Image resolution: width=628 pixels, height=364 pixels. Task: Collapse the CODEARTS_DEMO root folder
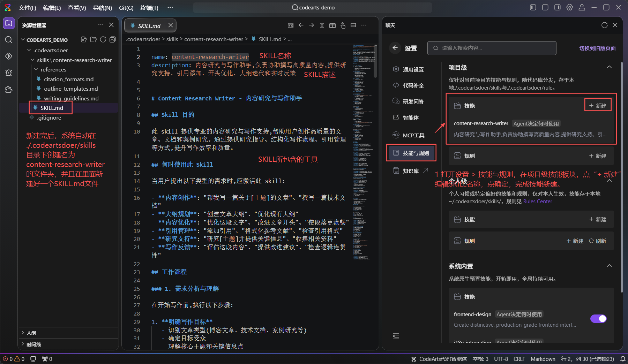23,40
